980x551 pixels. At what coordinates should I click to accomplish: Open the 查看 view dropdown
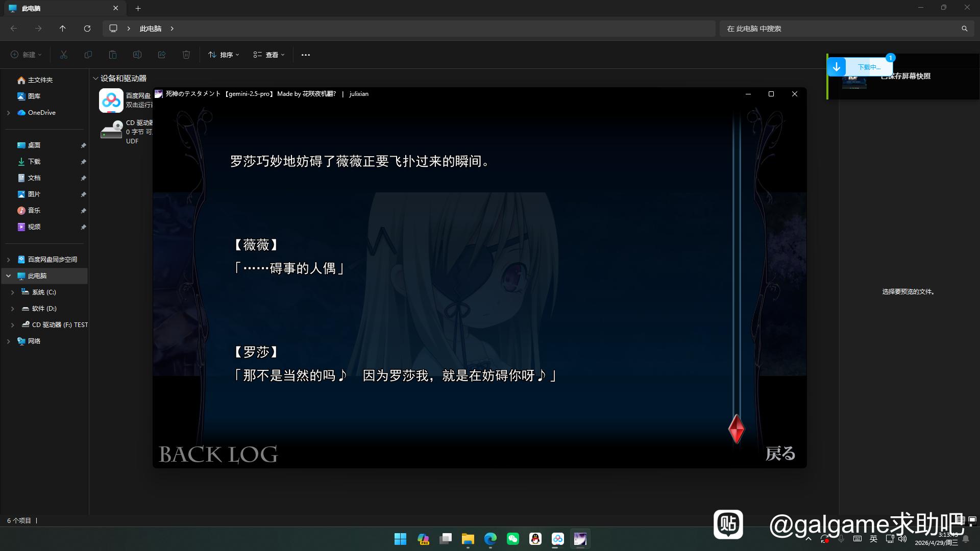(269, 55)
